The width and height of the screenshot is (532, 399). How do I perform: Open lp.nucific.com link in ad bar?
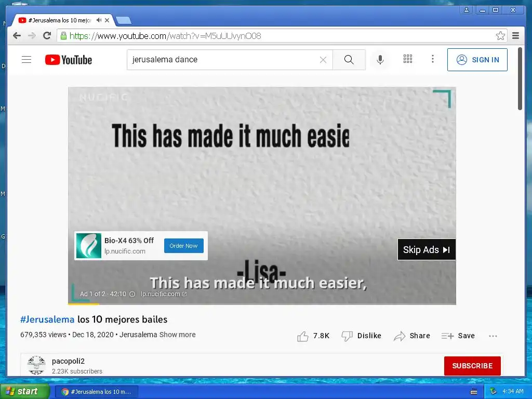coord(163,294)
